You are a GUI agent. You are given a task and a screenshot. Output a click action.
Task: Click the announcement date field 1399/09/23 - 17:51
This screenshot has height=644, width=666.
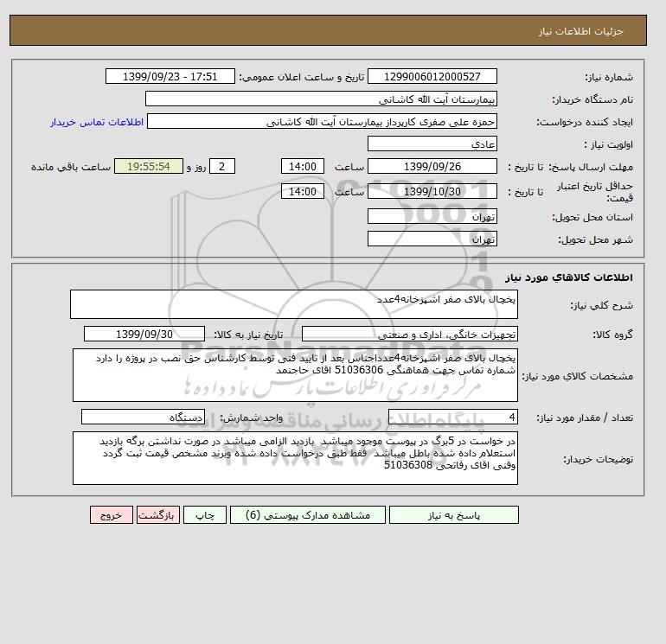pos(170,77)
